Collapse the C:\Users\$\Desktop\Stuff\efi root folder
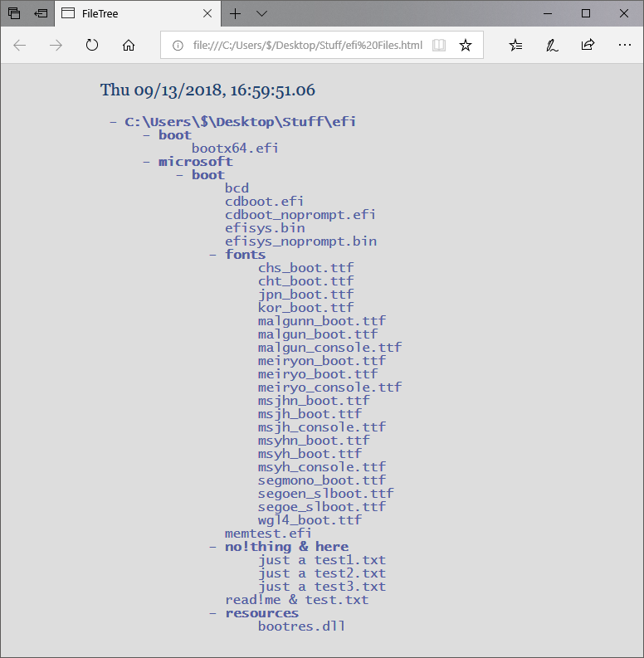The height and width of the screenshot is (658, 644). tap(113, 122)
